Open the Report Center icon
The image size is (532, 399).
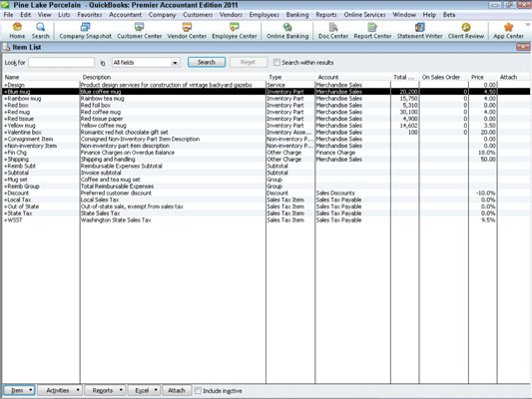(x=372, y=27)
